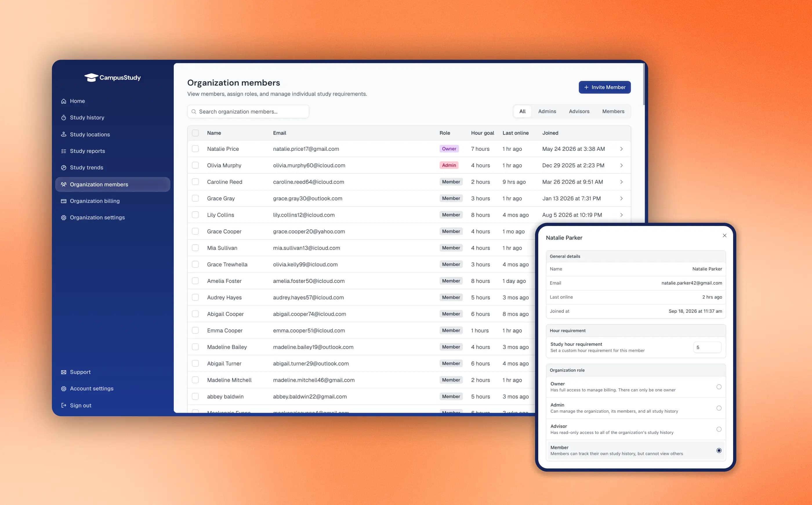Switch to the All filter tab
The image size is (812, 505).
point(522,112)
